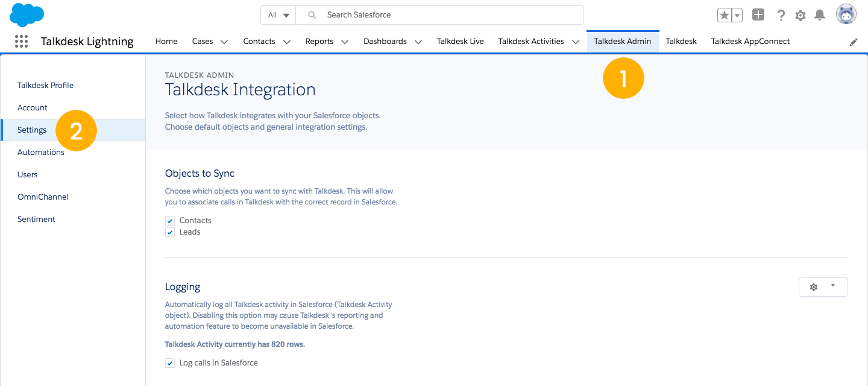This screenshot has width=868, height=386.
Task: Click the Logging section heading
Action: coord(183,287)
